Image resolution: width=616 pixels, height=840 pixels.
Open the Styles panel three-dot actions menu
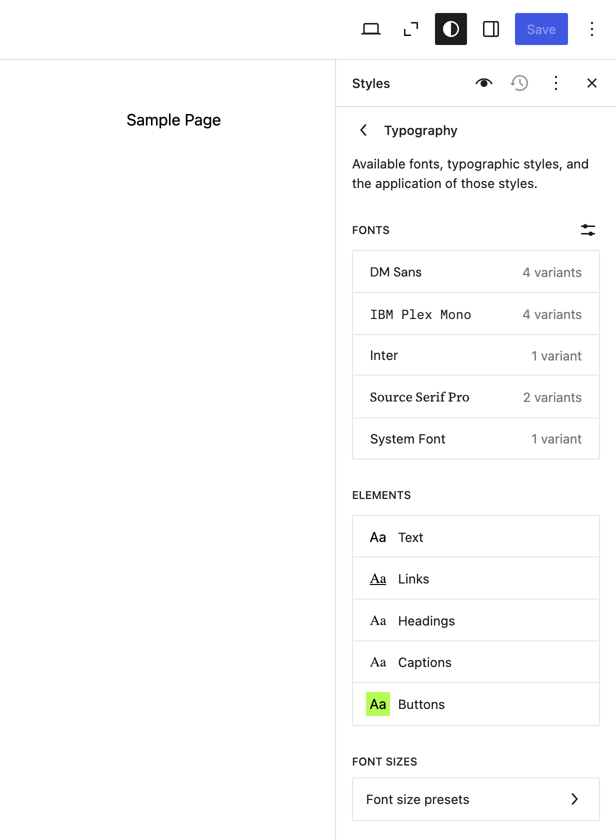[555, 83]
